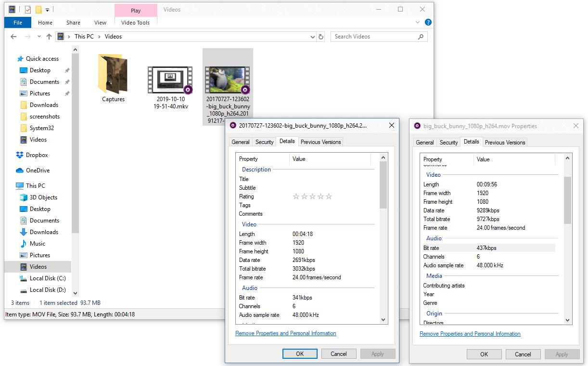Open Local Disk (D:) in the sidebar
This screenshot has width=588, height=366.
(47, 290)
